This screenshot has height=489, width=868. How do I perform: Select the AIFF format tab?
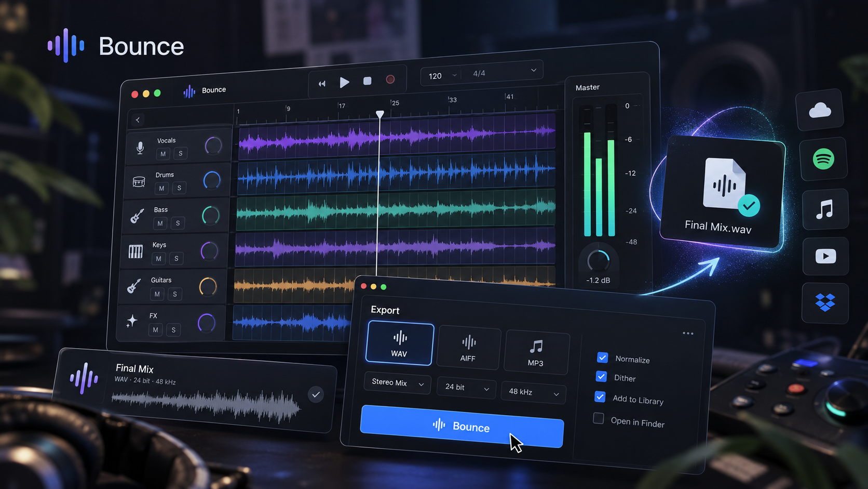click(468, 348)
